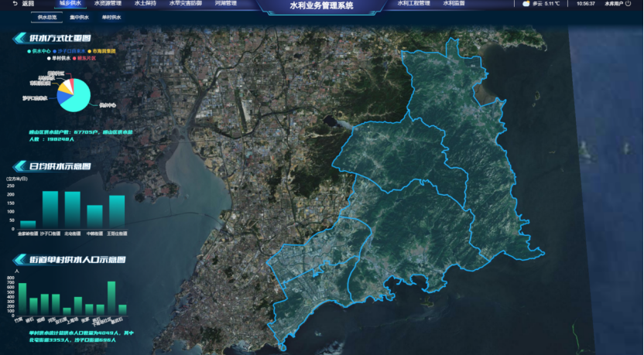644x355 pixels.
Task: Click the tallest green population bar near 700
Action: 111,299
